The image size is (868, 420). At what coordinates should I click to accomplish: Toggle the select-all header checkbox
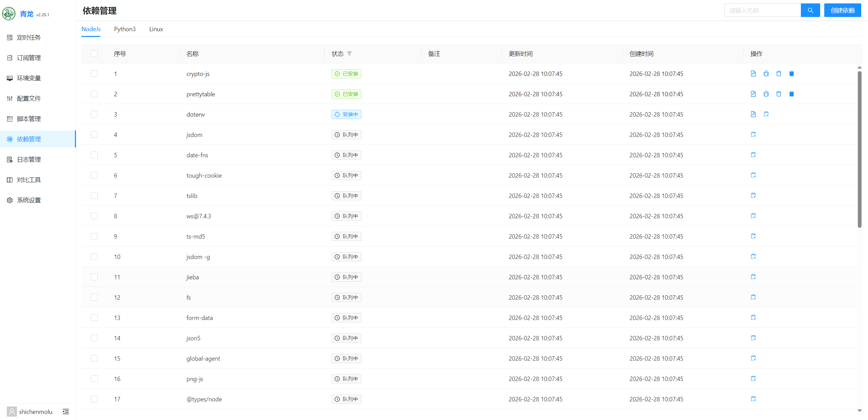pyautogui.click(x=94, y=54)
